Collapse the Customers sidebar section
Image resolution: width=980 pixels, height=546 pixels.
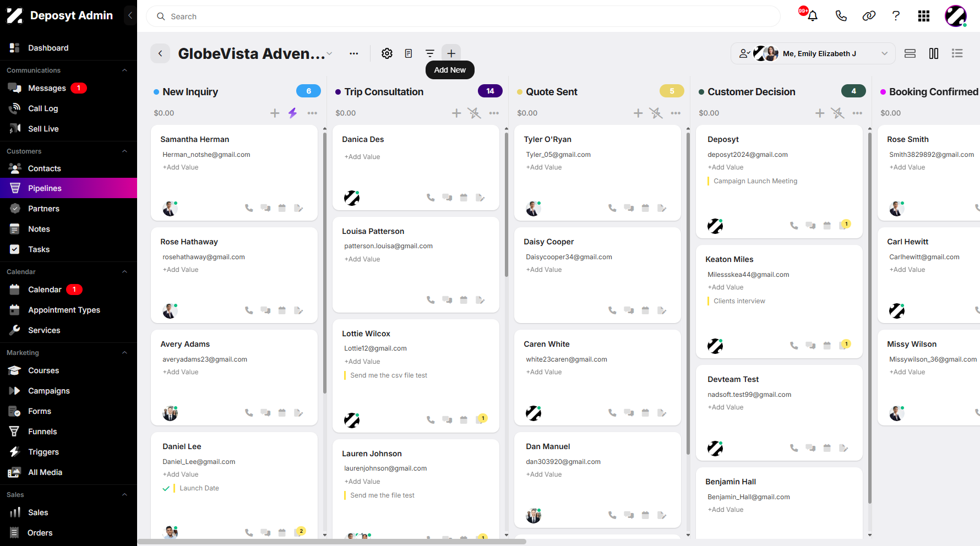(x=124, y=151)
